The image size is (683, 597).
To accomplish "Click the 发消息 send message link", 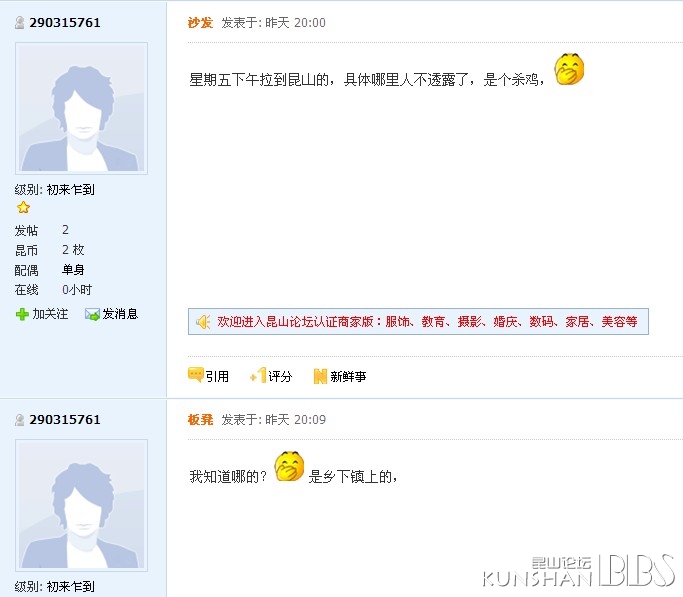I will point(120,314).
